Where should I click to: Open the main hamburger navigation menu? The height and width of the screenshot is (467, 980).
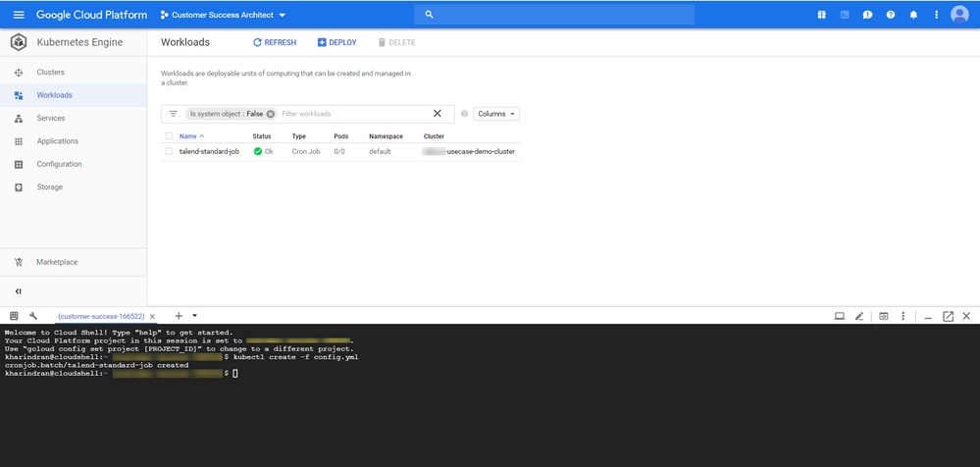[x=18, y=15]
